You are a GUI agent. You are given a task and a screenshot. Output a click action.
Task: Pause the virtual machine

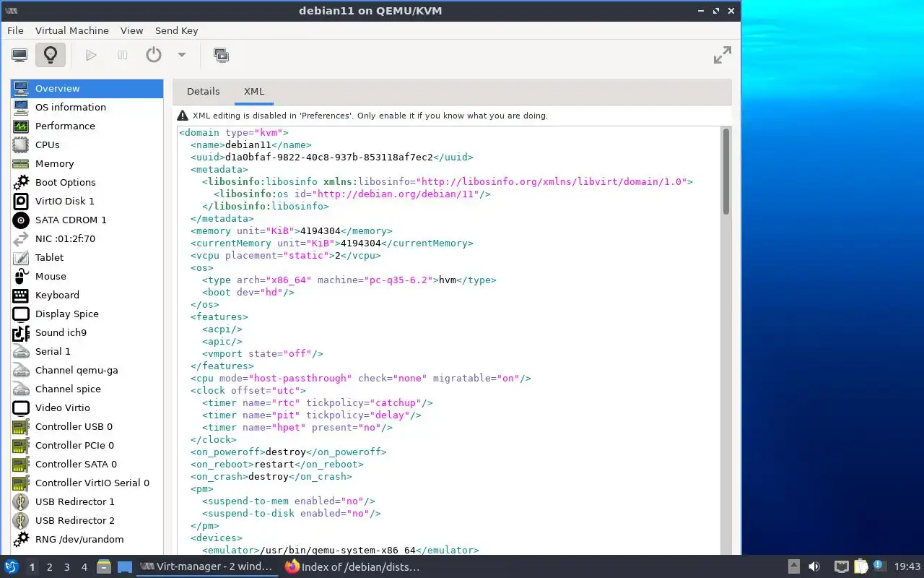(x=123, y=55)
